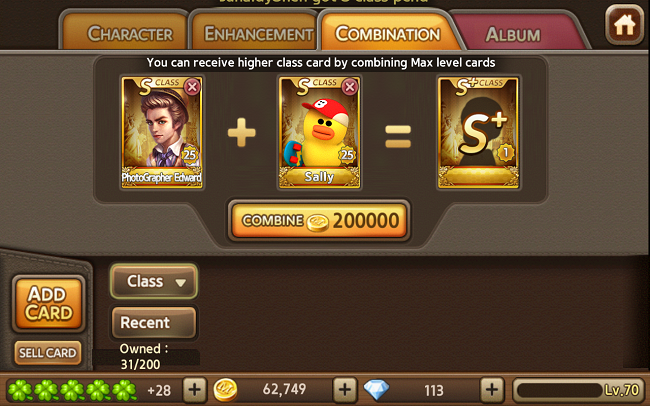Click the Class dropdown arrow

(x=180, y=282)
